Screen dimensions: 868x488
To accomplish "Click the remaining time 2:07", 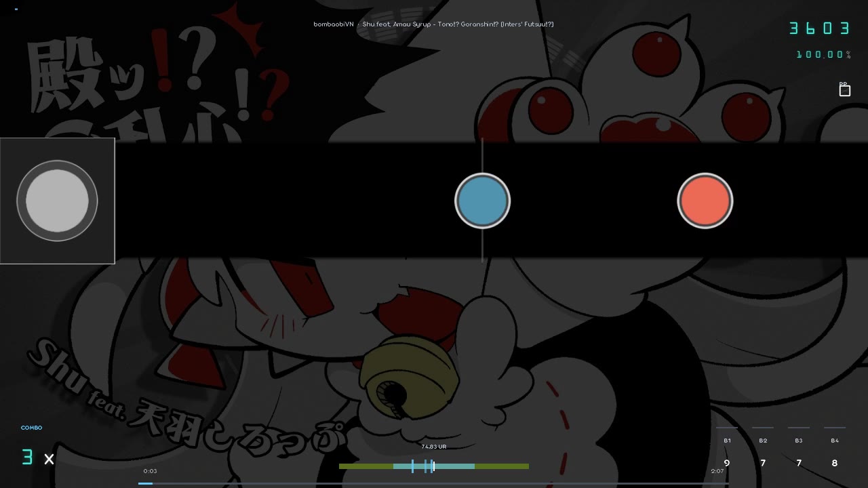I will [x=717, y=471].
